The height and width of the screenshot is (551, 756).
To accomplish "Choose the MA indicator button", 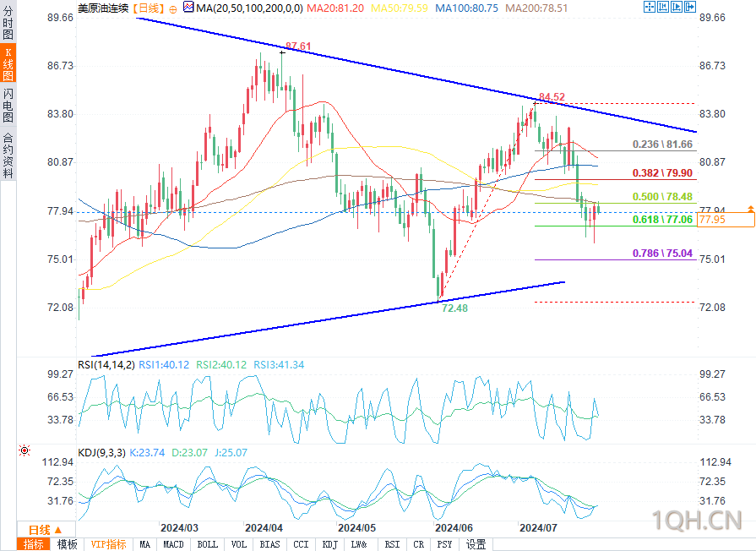I will (x=144, y=544).
